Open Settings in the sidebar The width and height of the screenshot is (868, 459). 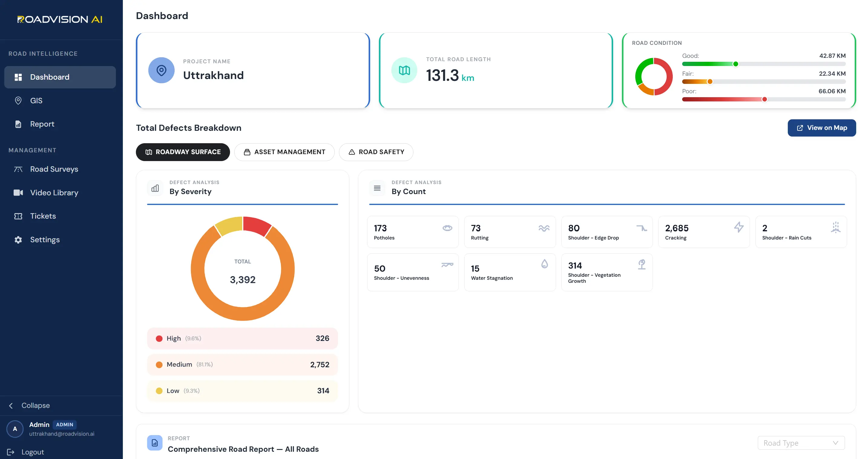point(60,239)
